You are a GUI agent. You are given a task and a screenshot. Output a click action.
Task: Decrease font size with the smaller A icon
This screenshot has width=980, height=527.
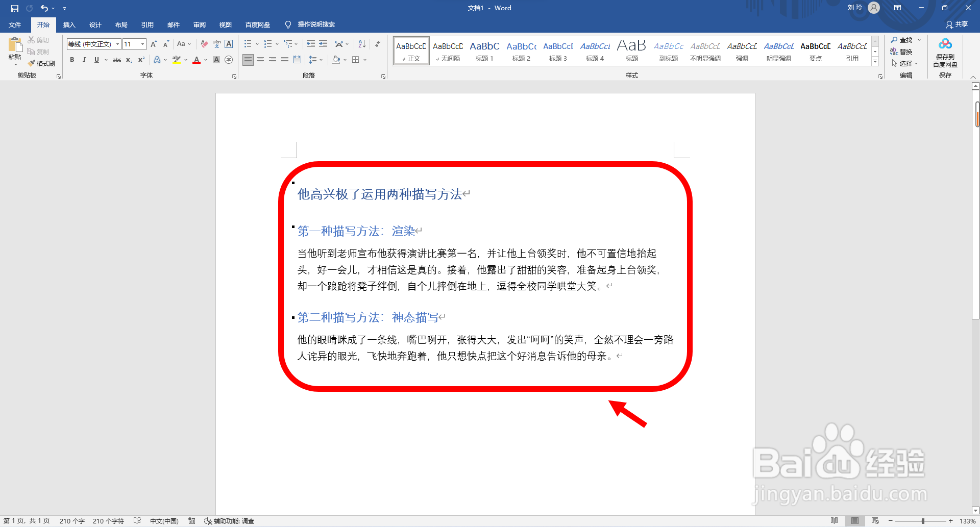click(166, 44)
